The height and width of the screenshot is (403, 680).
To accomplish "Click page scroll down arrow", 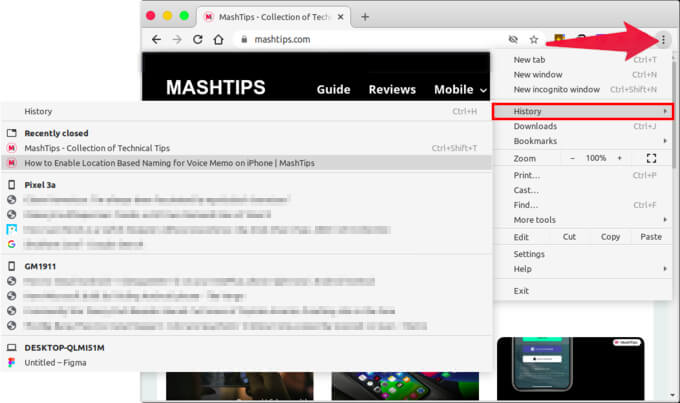I will [673, 395].
